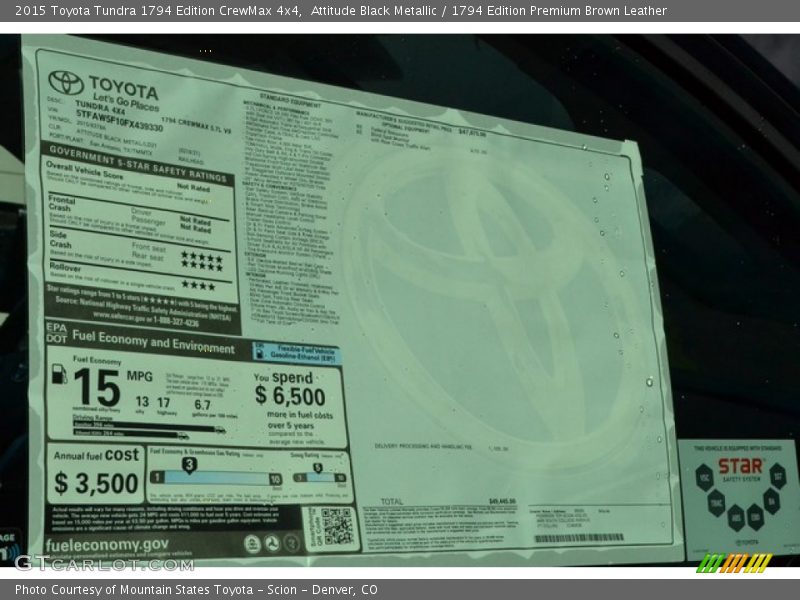Click the VSC hexagon on STAR sticker
The width and height of the screenshot is (800, 600).
coord(703,476)
